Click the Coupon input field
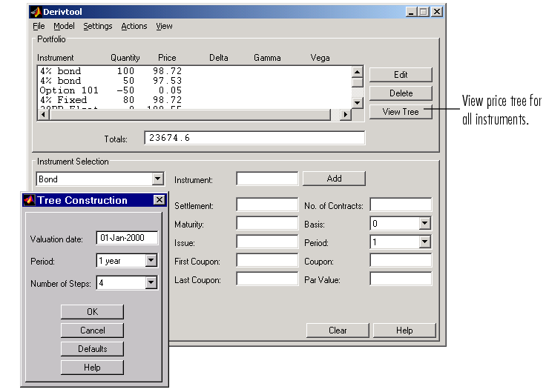This screenshot has height=392, width=549. coord(401,260)
